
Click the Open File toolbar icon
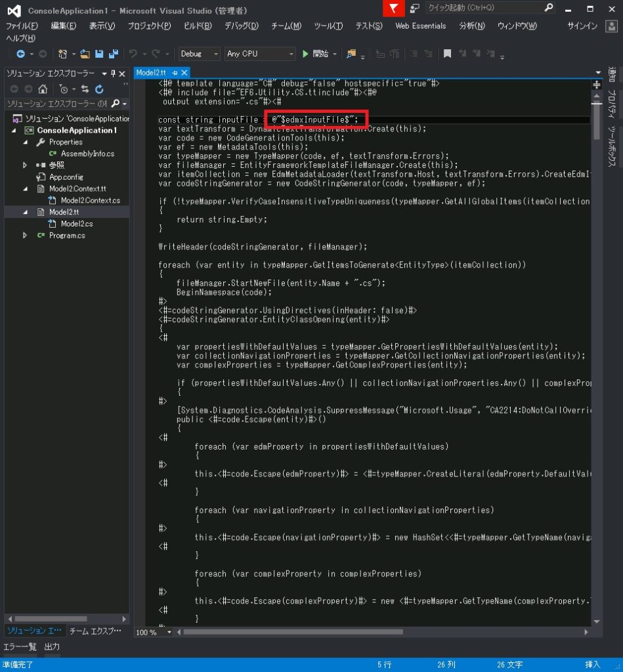click(85, 54)
